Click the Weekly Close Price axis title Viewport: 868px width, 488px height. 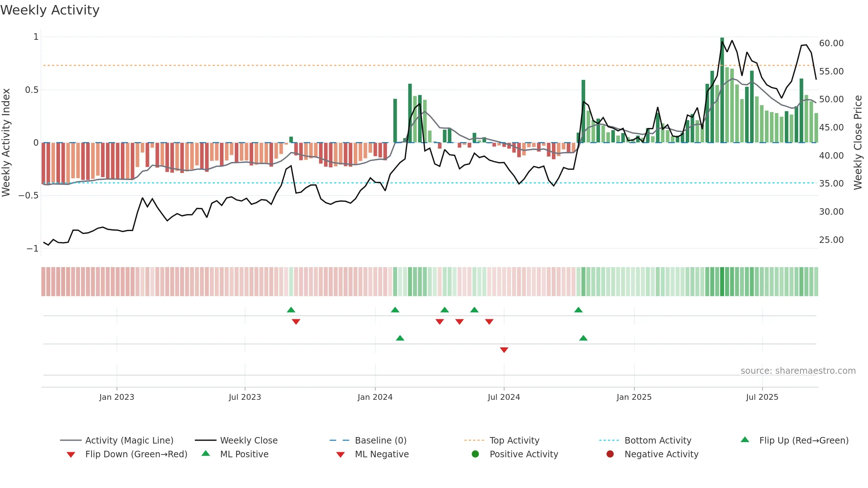click(x=858, y=142)
